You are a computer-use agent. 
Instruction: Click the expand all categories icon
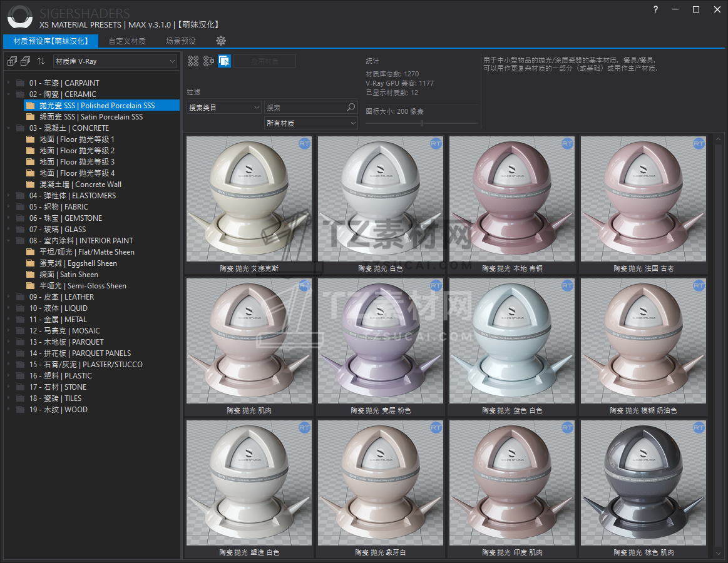12,61
